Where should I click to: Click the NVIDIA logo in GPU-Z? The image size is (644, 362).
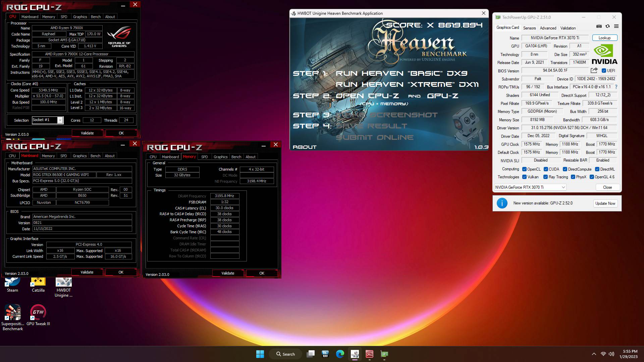(604, 54)
